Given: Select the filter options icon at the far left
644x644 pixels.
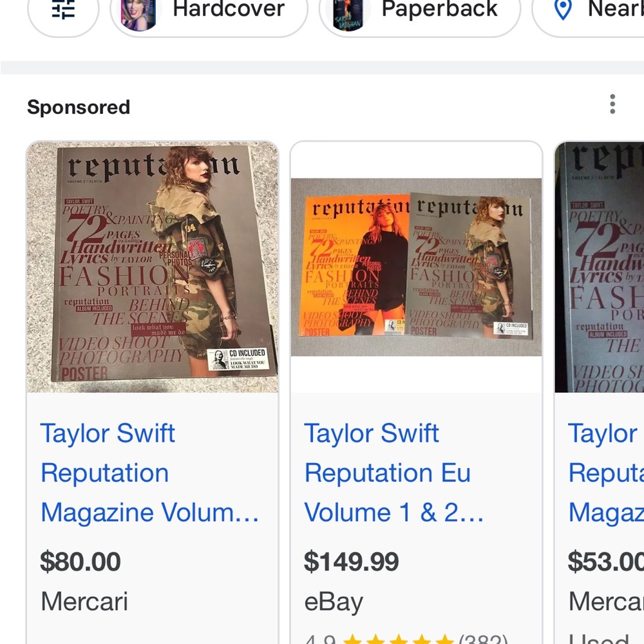Looking at the screenshot, I should [62, 10].
